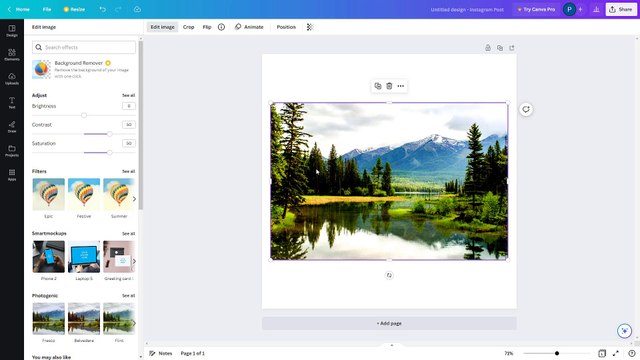Open the File menu
Screen dimensions: 640x360
point(47,9)
